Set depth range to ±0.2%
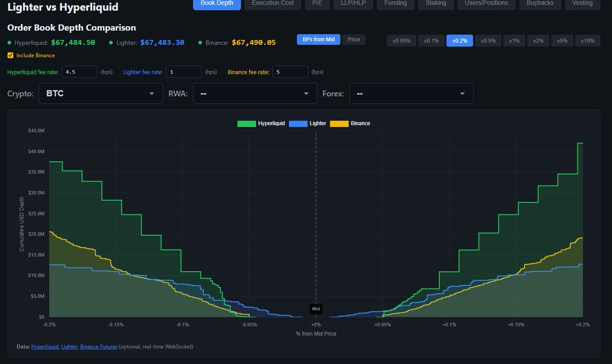 460,41
